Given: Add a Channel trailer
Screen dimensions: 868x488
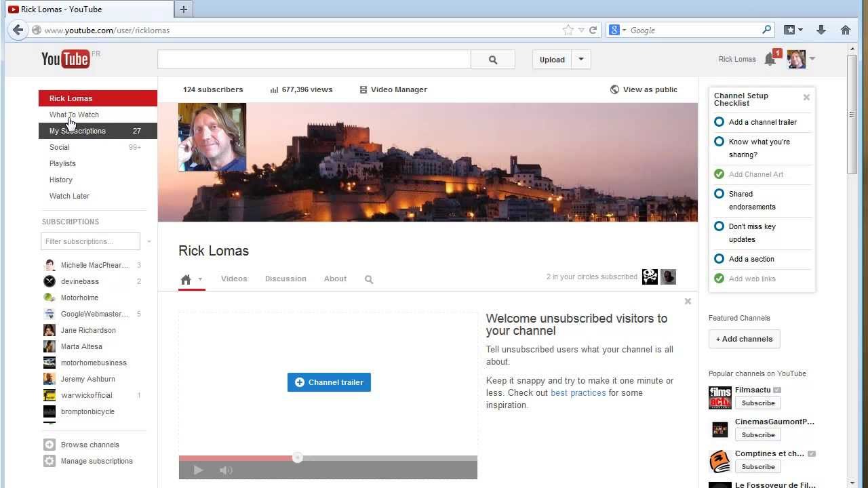Looking at the screenshot, I should pyautogui.click(x=329, y=382).
